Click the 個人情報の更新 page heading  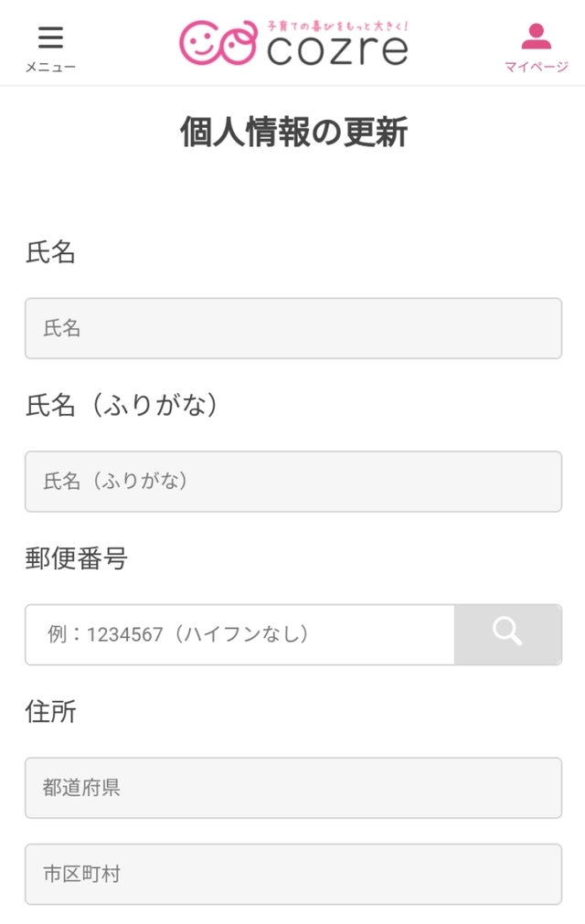[x=292, y=133]
